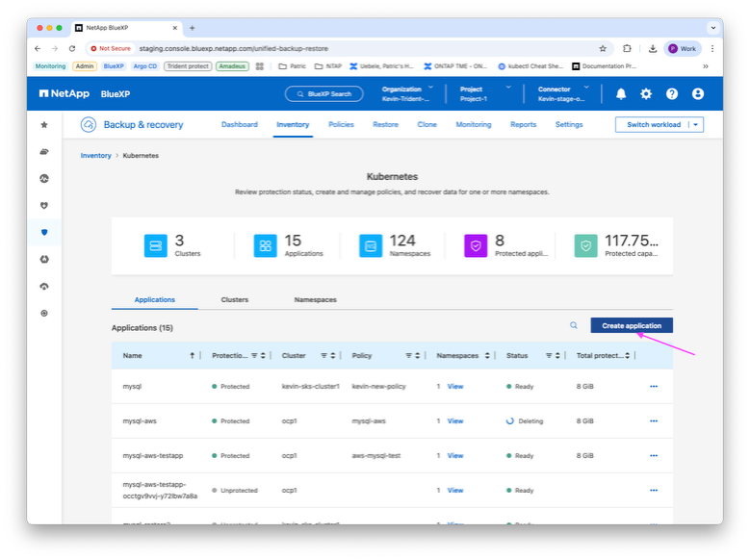Expand the Connector dropdown
750x560 pixels.
(586, 87)
